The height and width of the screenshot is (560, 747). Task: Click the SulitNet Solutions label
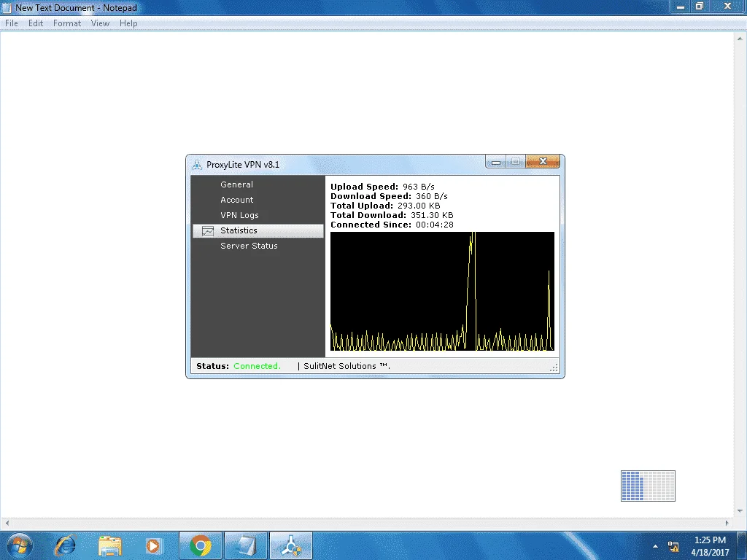pos(347,366)
